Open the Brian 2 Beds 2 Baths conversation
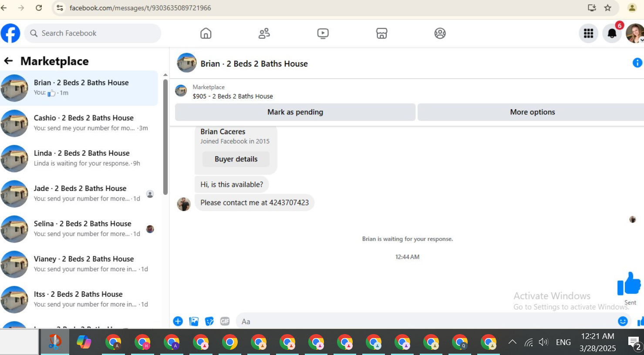 pyautogui.click(x=79, y=88)
